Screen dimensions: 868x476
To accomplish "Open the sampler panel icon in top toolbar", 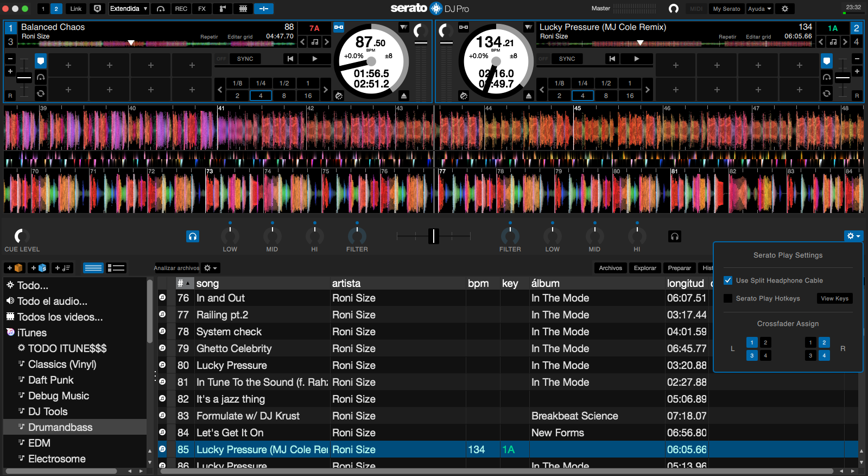I will coord(223,9).
